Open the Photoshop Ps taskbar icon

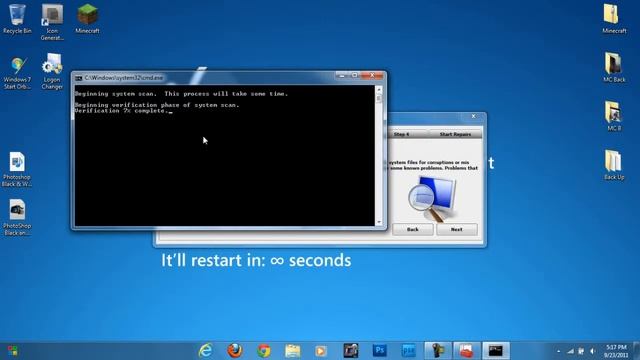pos(380,351)
